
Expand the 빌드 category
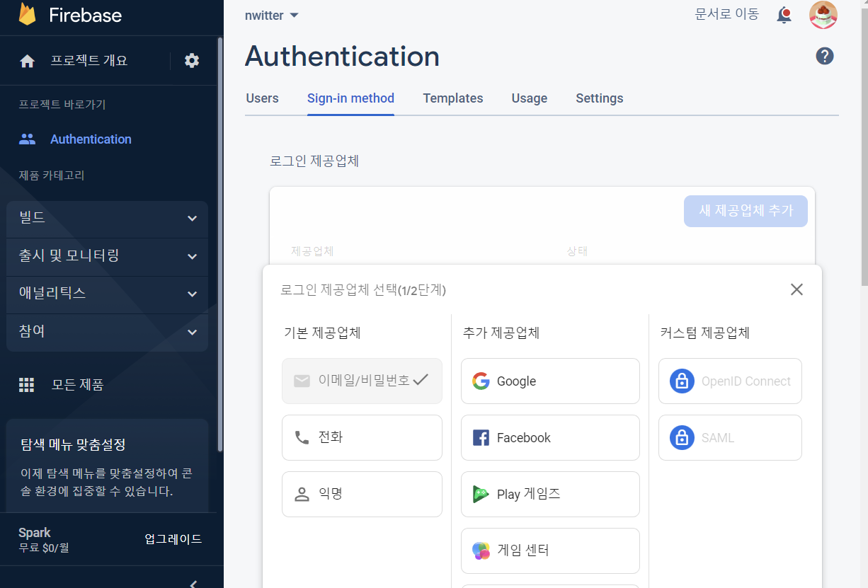(x=108, y=219)
